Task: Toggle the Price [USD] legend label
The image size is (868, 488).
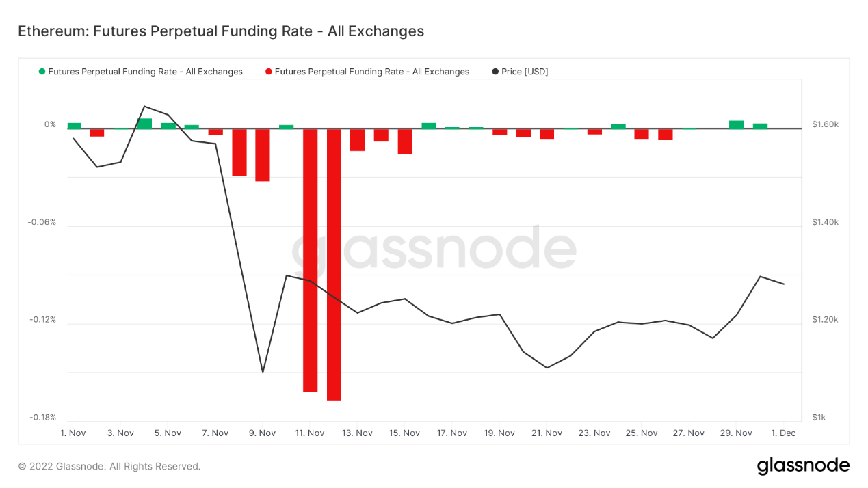Action: pos(525,72)
